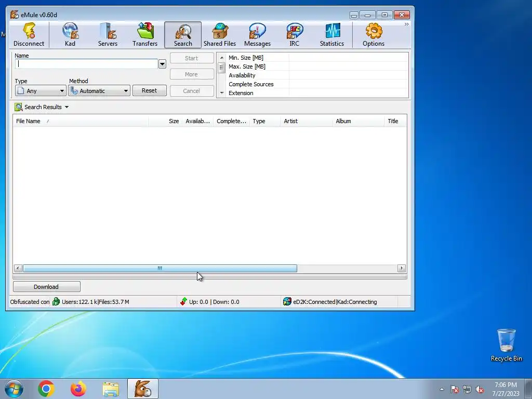The width and height of the screenshot is (532, 399).
Task: Open the search Method dropdown
Action: coord(99,90)
